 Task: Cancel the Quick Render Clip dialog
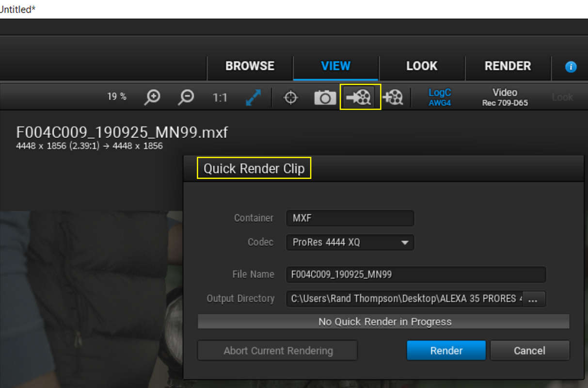point(530,350)
